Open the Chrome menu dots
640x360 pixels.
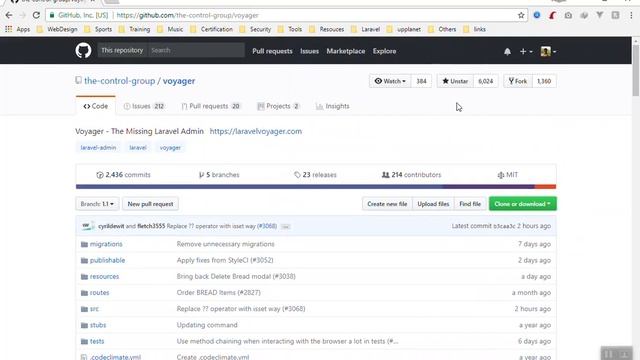click(x=631, y=16)
